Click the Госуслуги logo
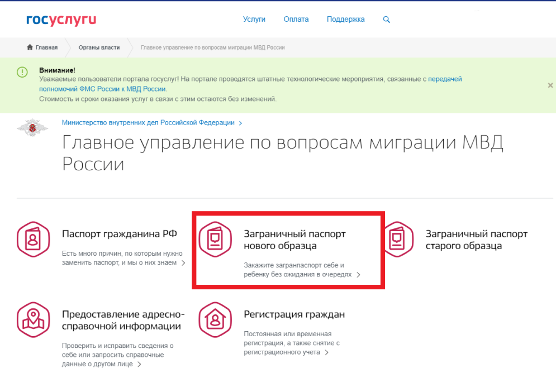 coord(61,20)
